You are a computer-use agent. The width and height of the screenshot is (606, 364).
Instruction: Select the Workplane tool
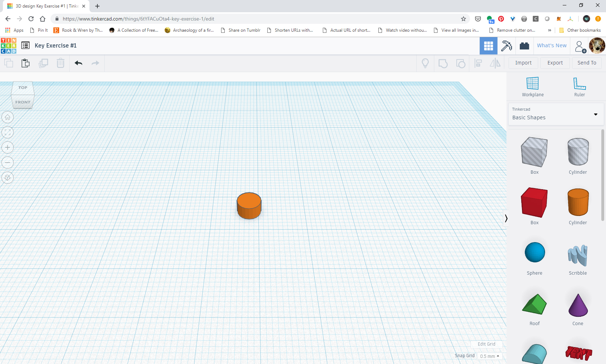click(x=533, y=87)
